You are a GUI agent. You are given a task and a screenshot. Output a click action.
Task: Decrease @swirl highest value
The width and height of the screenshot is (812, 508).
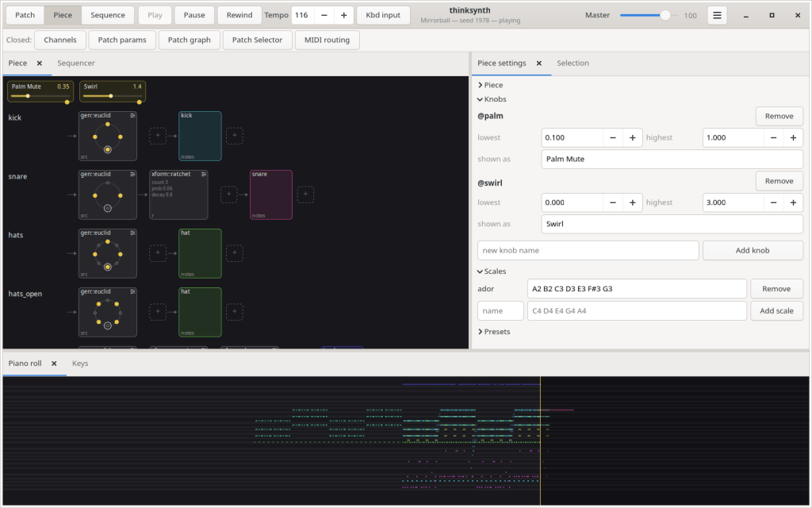773,202
